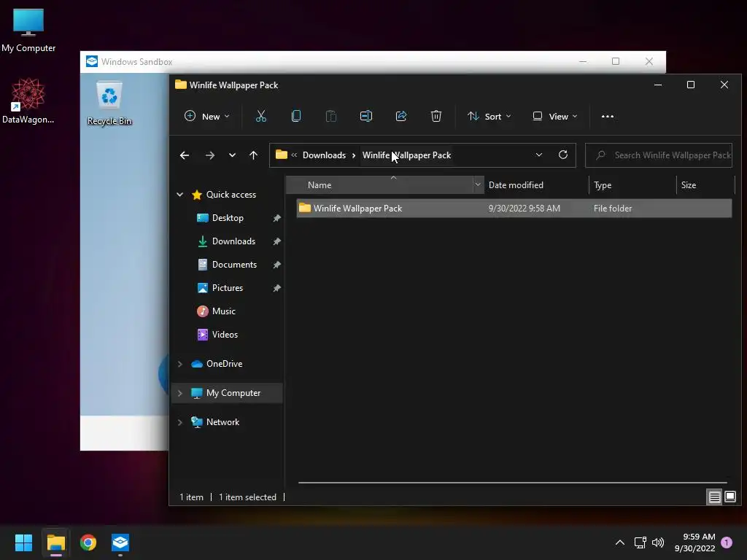This screenshot has width=747, height=560.
Task: Go forward with the right arrow
Action: coord(209,155)
